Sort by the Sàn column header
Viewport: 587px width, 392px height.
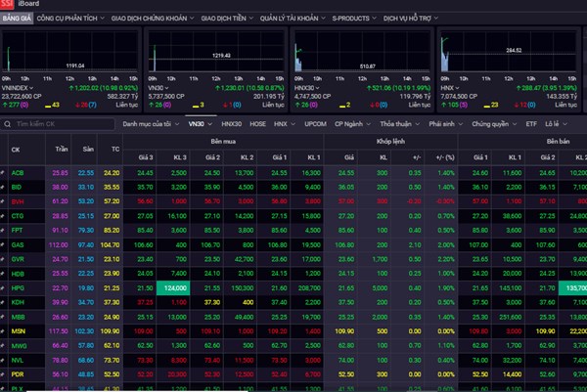88,150
